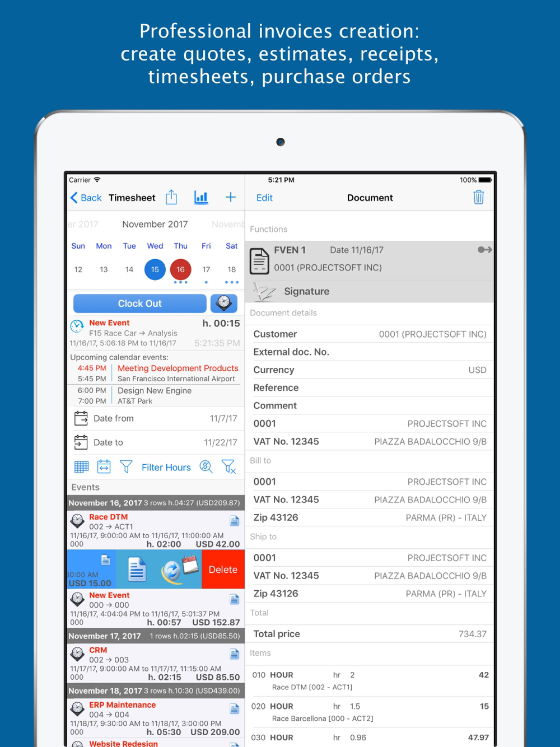
Task: Select calendar day 17
Action: point(206,269)
